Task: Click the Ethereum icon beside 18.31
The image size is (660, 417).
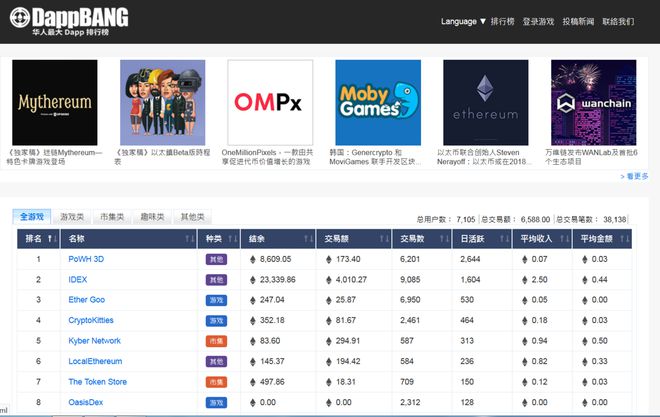Action: pos(329,382)
